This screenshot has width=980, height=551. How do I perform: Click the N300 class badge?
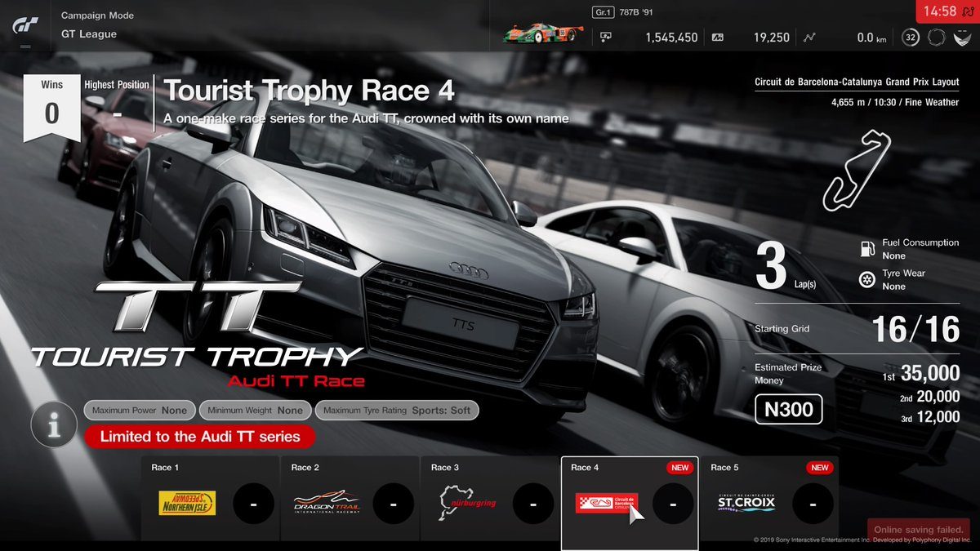tap(788, 410)
